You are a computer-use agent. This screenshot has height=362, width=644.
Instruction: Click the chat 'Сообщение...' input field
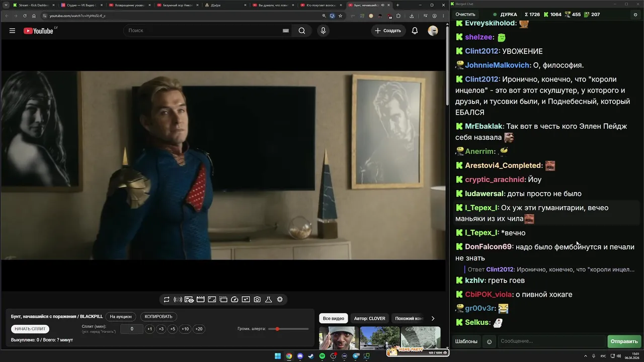[x=551, y=342]
